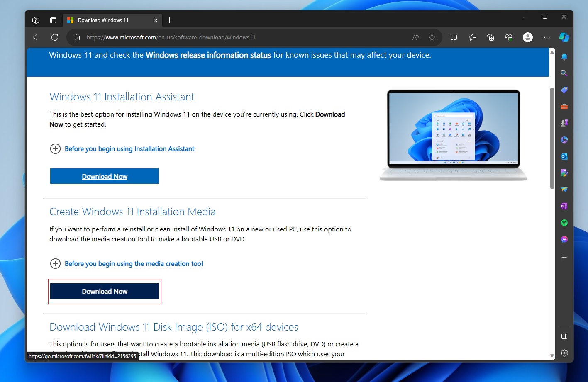Image resolution: width=588 pixels, height=382 pixels.
Task: Open the shopping tag icon in sidebar
Action: [564, 90]
